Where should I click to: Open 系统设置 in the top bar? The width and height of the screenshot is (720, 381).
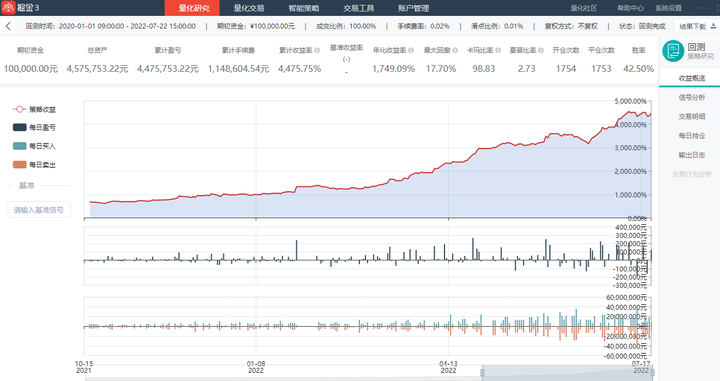(x=668, y=8)
